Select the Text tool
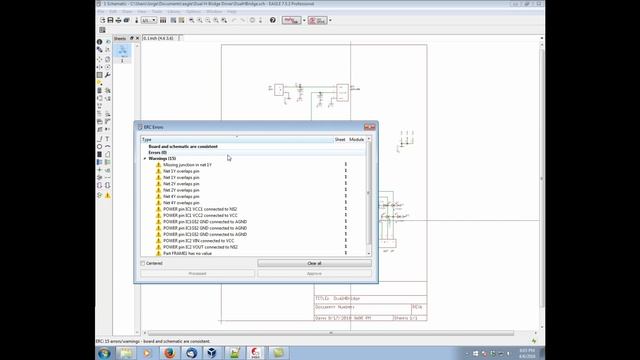Screen dimensions: 640x360 pyautogui.click(x=108, y=139)
